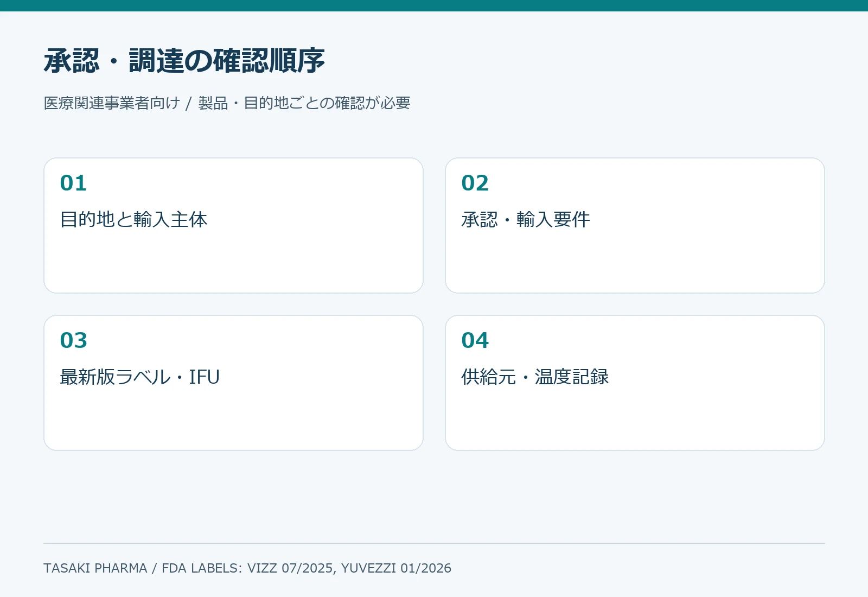Click the footer TASAKI PHARMA / FDA LABELS line

pyautogui.click(x=247, y=568)
